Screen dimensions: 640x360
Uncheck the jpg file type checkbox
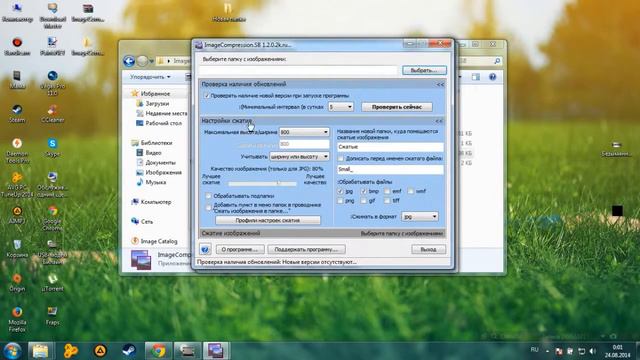[x=340, y=191]
